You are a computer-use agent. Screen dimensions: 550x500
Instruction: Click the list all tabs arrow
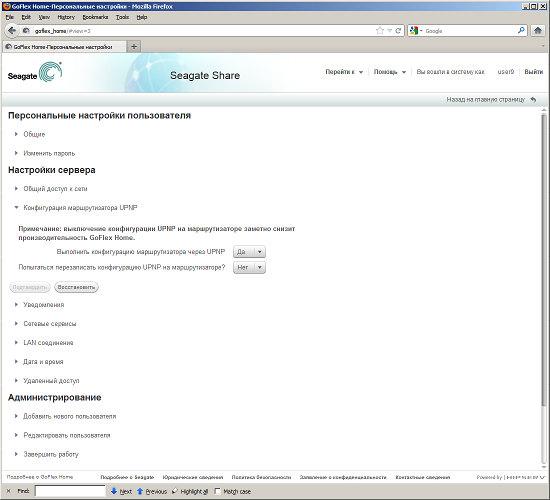(544, 46)
